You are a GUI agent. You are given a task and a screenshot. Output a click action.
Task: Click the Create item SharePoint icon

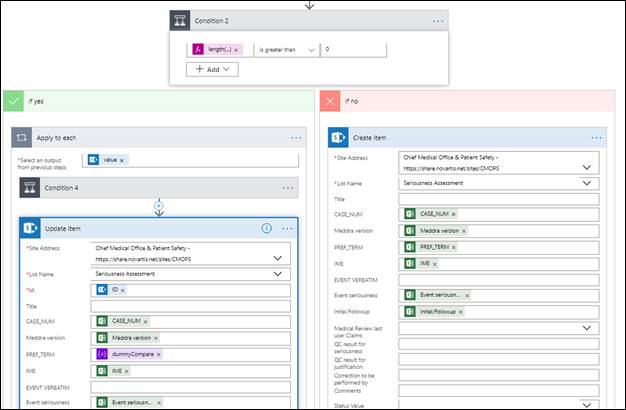[338, 138]
